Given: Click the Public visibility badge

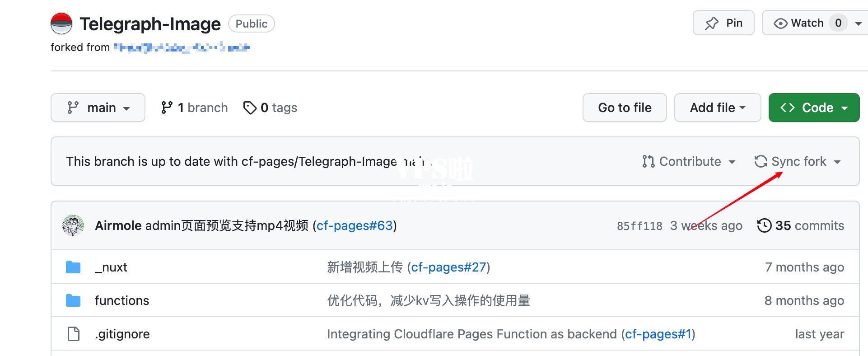Looking at the screenshot, I should coord(252,23).
